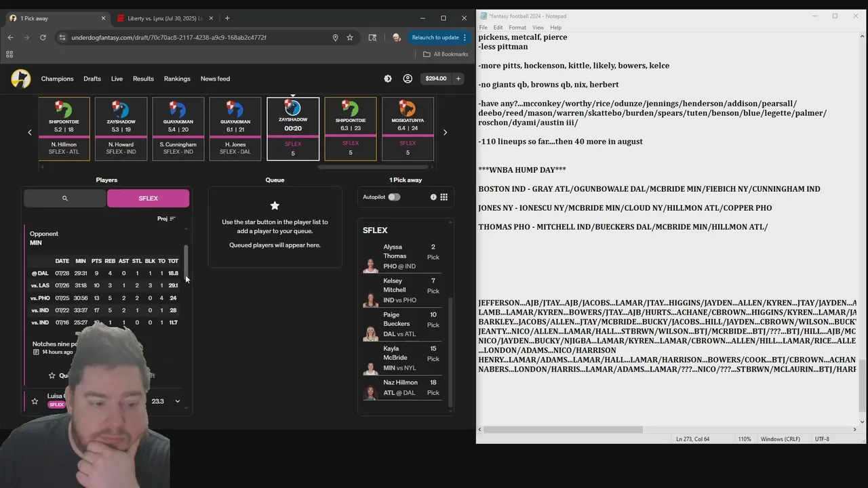The width and height of the screenshot is (868, 488).
Task: Click the plus button beside $294.00 balance
Action: point(458,79)
